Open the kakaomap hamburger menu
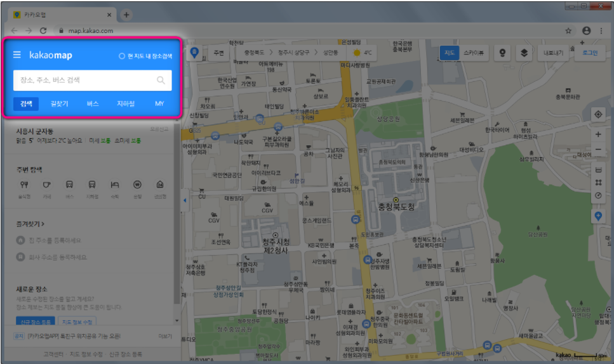The image size is (614, 364). (17, 55)
